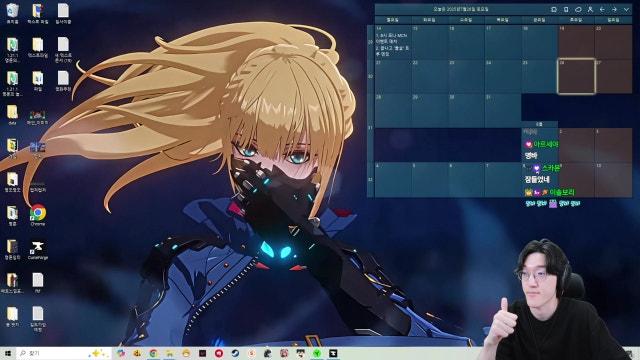Click the calendar header date title
The image size is (640, 360).
pyautogui.click(x=461, y=9)
